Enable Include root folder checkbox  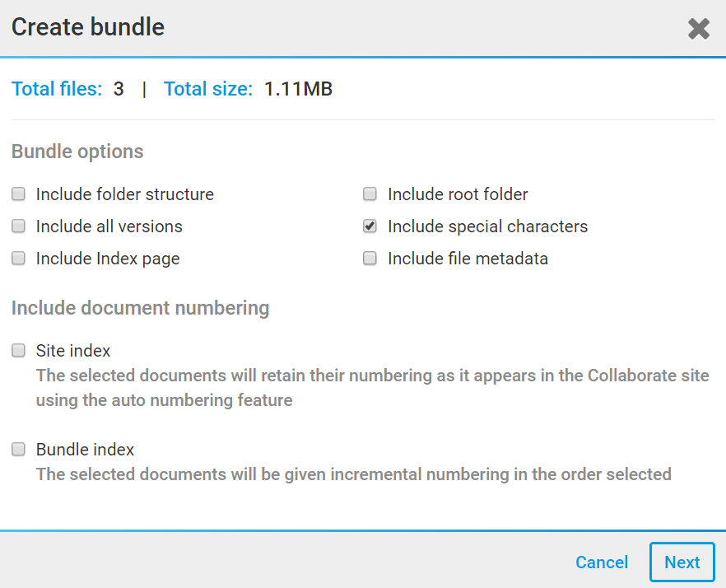click(370, 194)
